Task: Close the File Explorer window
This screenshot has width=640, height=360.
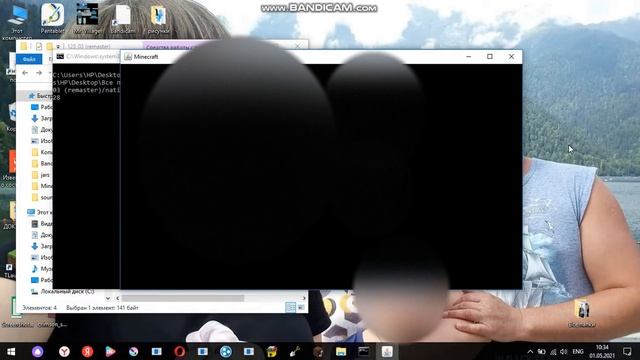Action: (x=298, y=46)
